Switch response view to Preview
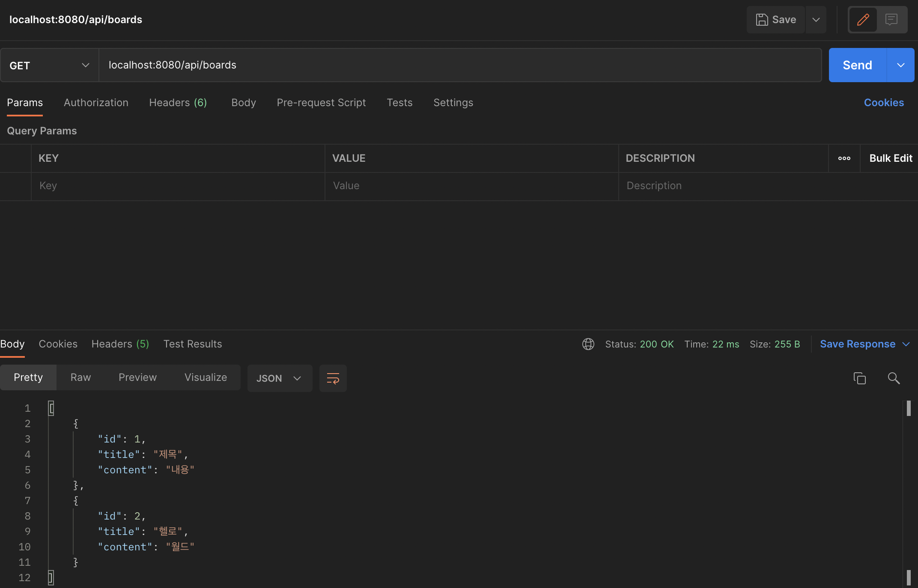 click(x=137, y=377)
